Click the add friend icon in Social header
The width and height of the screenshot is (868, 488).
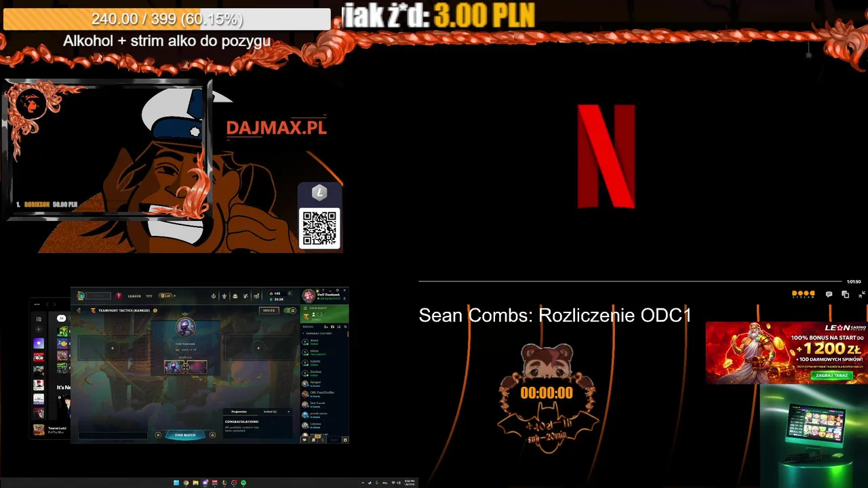click(325, 327)
